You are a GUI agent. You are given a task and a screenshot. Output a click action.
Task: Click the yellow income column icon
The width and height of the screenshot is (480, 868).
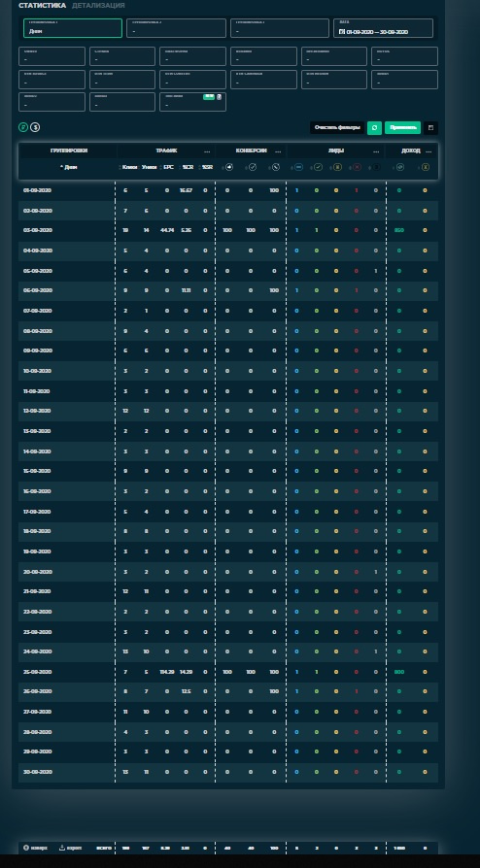(x=426, y=167)
